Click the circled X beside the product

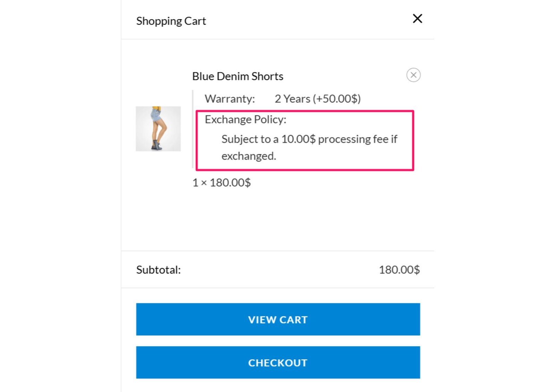click(x=413, y=75)
